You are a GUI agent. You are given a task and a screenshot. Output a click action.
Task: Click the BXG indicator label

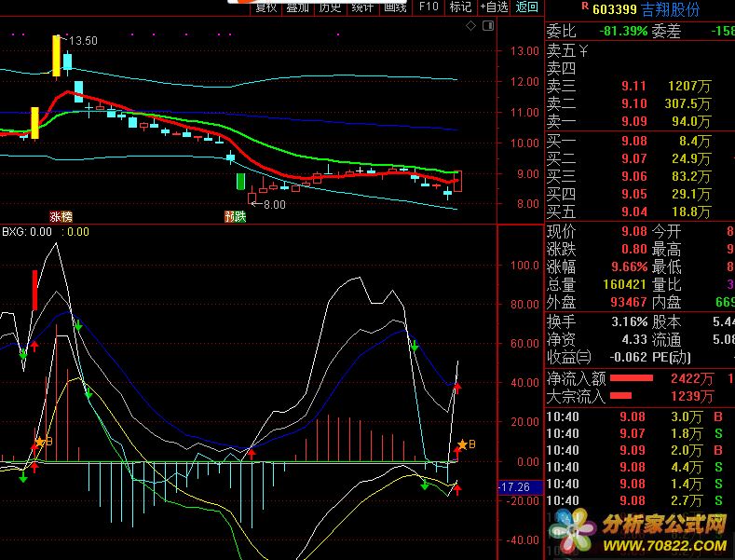tap(13, 232)
